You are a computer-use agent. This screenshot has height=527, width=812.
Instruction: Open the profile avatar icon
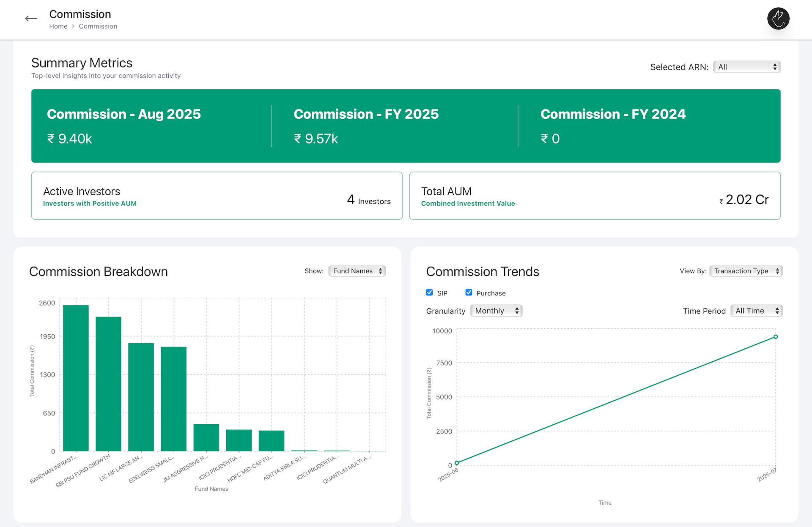[x=778, y=19]
